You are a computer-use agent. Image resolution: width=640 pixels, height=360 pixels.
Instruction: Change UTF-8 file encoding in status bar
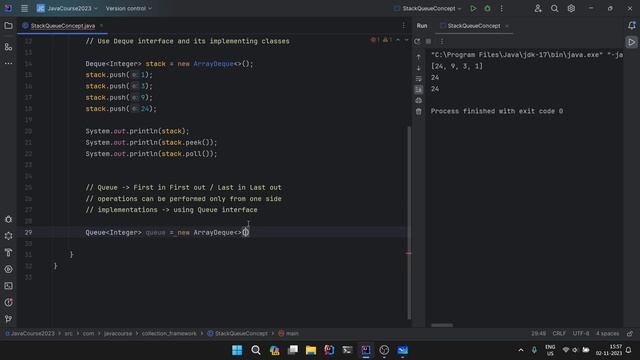click(x=580, y=333)
